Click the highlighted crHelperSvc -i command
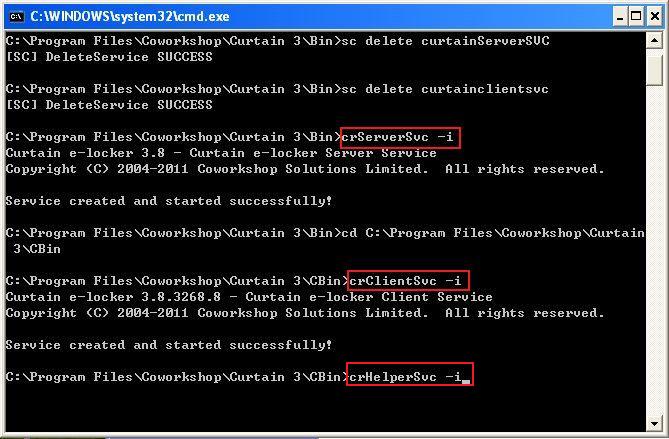669x439 pixels. point(407,377)
